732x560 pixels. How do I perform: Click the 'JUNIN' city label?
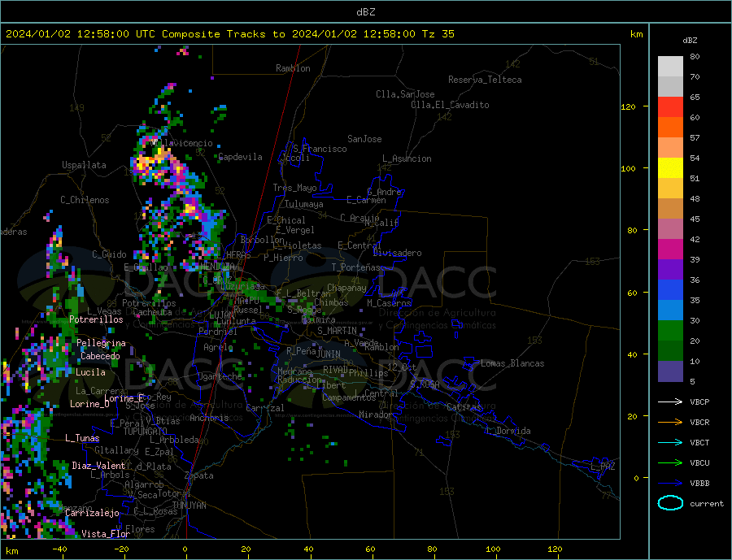pyautogui.click(x=329, y=354)
